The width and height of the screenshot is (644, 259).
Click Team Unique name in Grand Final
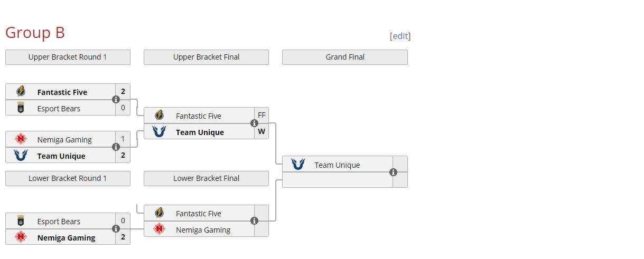(337, 165)
